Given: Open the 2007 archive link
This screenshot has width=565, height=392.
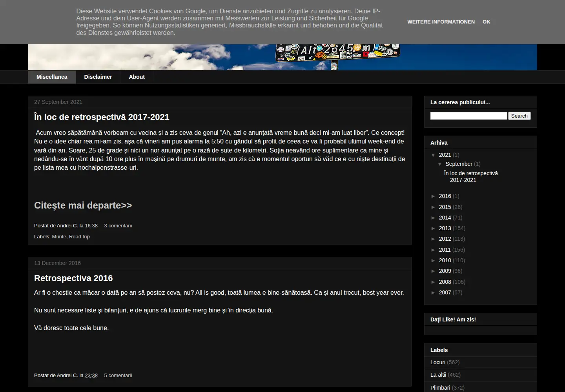Looking at the screenshot, I should point(445,292).
